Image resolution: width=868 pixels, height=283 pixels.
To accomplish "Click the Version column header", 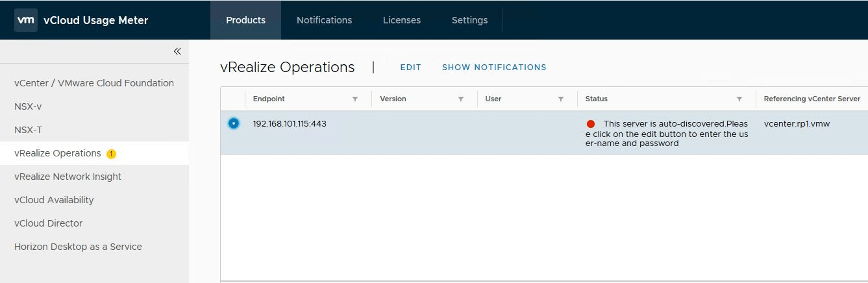I will [x=393, y=99].
